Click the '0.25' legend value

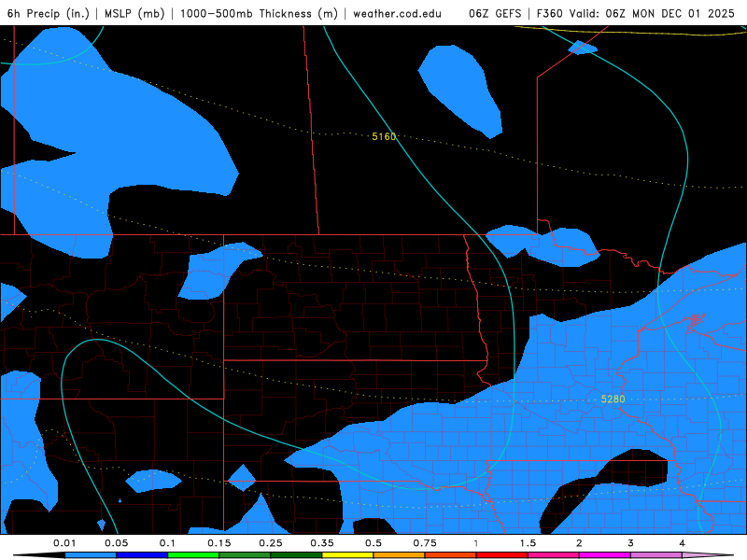(x=271, y=543)
